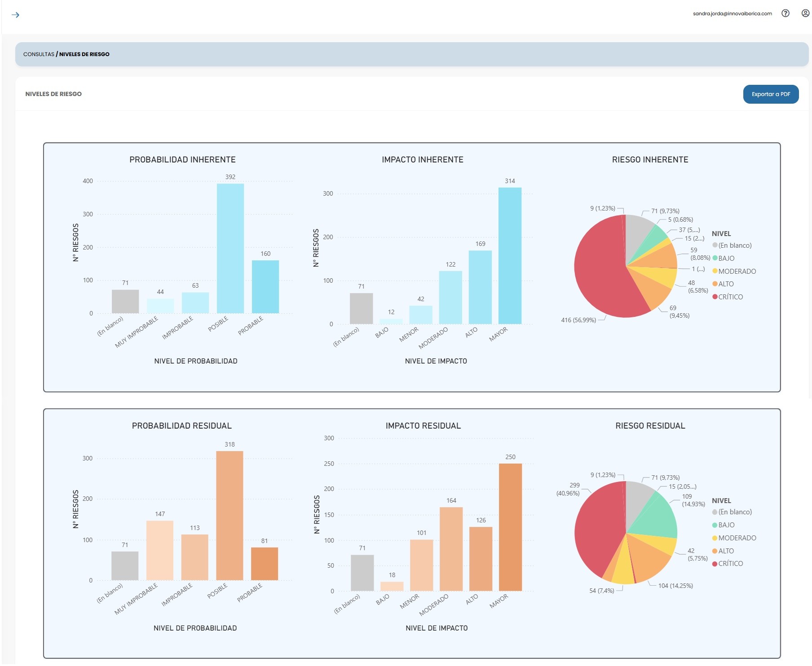Select the 169 ALTO bar in Impacto Inherente
The height and width of the screenshot is (666, 812).
(x=480, y=287)
